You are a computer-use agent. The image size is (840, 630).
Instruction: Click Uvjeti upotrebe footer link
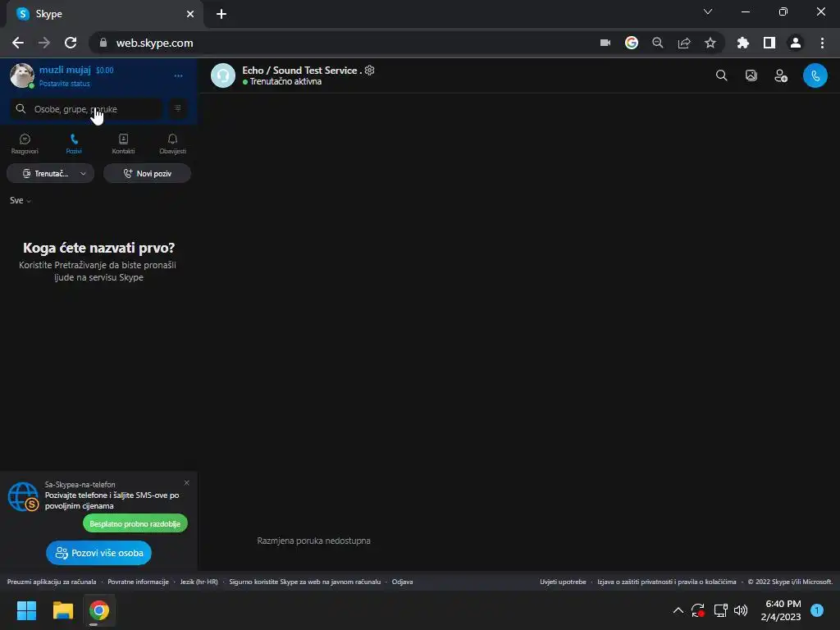[563, 582]
